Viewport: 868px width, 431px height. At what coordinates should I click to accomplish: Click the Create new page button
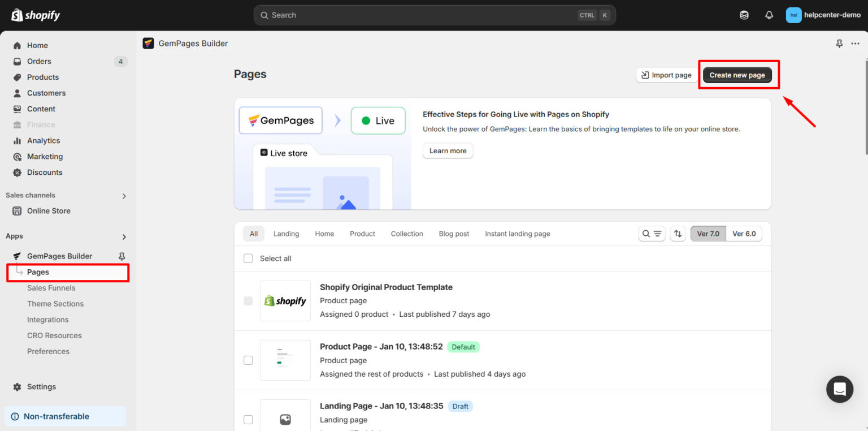[737, 74]
